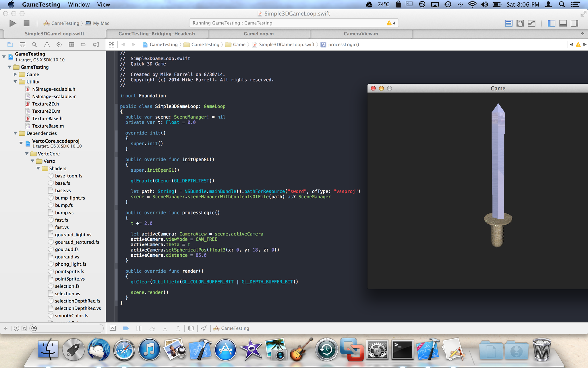The image size is (588, 368).
Task: Choose the GameTesting scheme selector
Action: (61, 23)
